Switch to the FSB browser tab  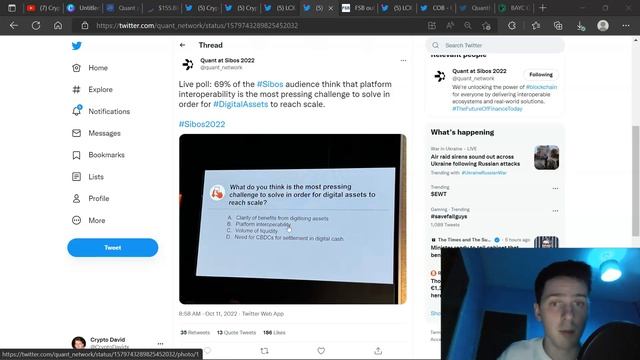pyautogui.click(x=358, y=8)
